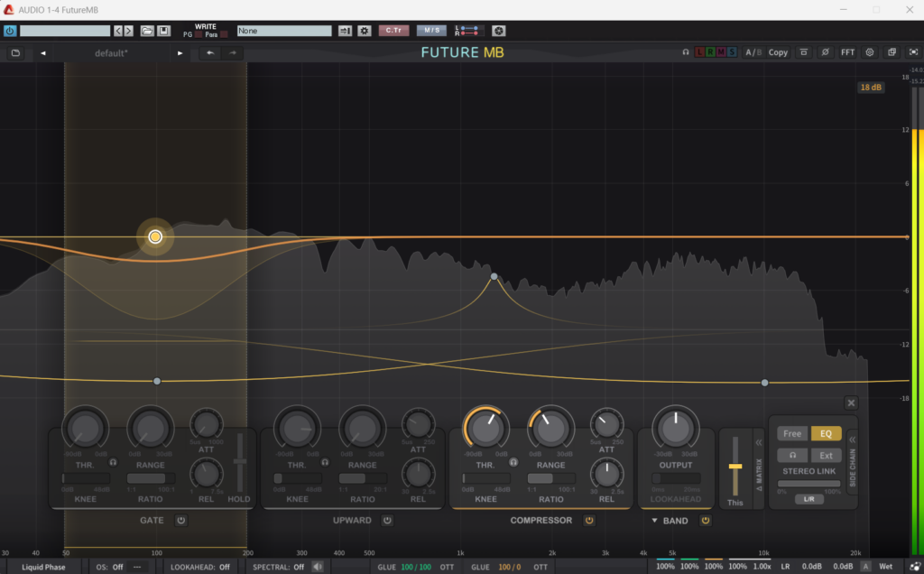Disable the COMPRESSOR section power button

(x=588, y=521)
